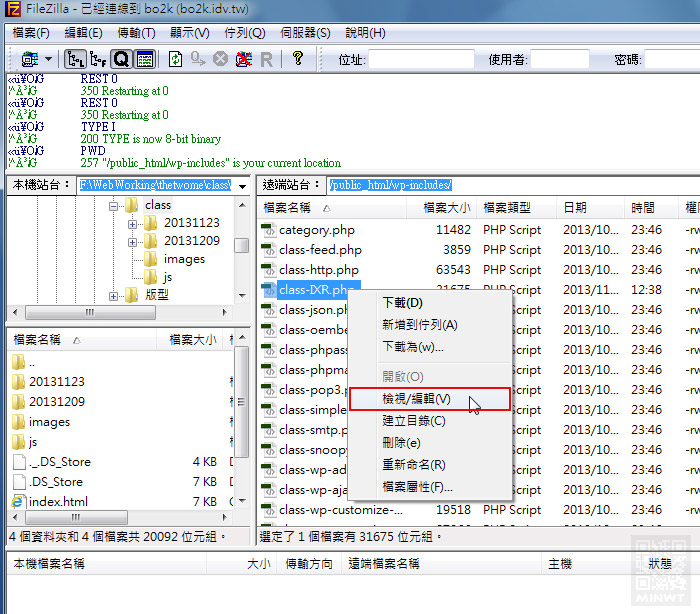Select category.php file icon
Image resolution: width=700 pixels, height=614 pixels.
coord(268,230)
